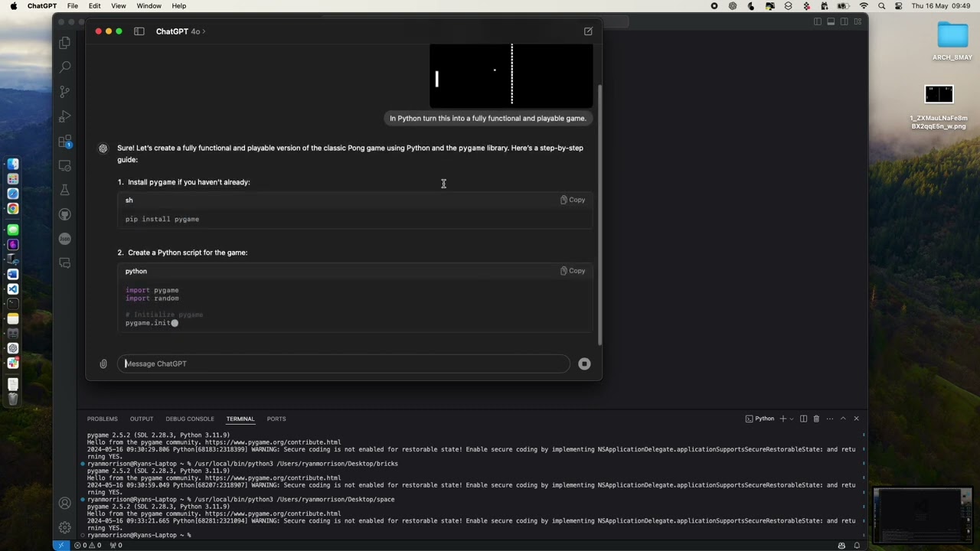This screenshot has height=551, width=980.
Task: Open VS Code Remote Explorer view
Action: pos(65,166)
